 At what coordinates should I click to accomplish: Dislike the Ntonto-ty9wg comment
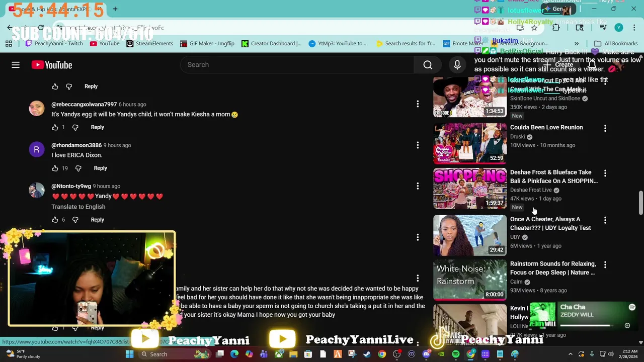click(75, 219)
